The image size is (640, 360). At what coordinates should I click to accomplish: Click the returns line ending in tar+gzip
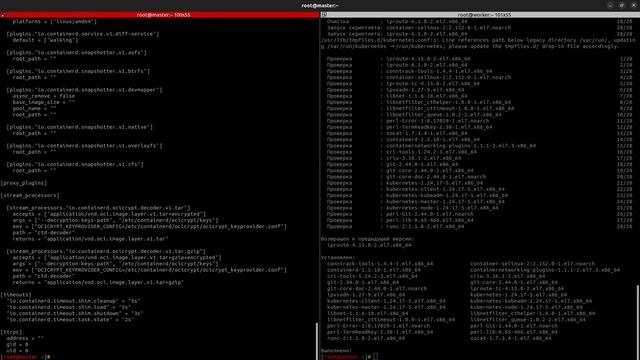[x=98, y=282]
